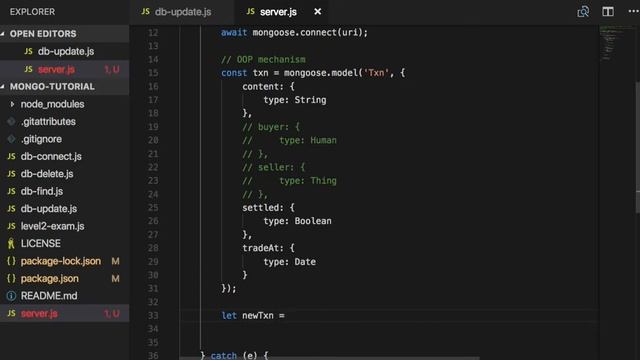Expand the node_modules folder arrow

12,104
